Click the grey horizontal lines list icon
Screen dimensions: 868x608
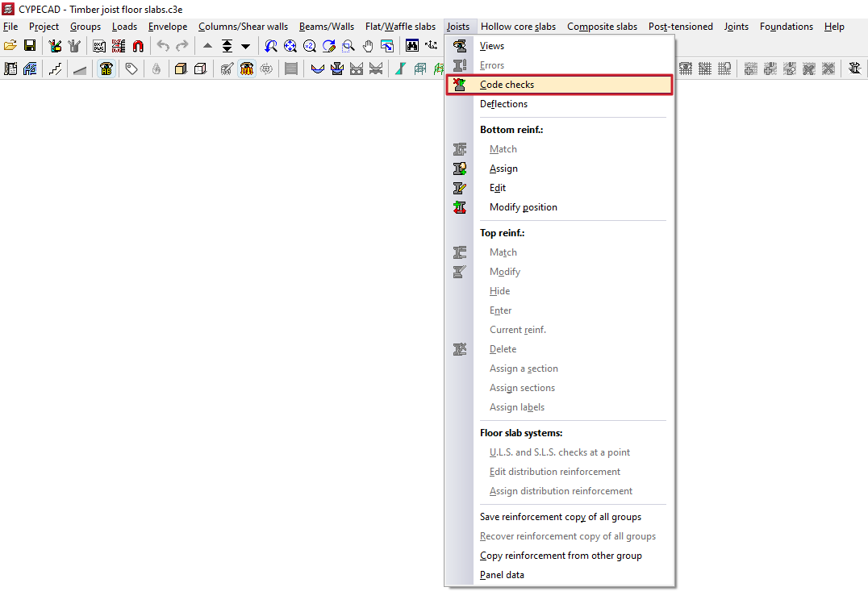pos(291,69)
